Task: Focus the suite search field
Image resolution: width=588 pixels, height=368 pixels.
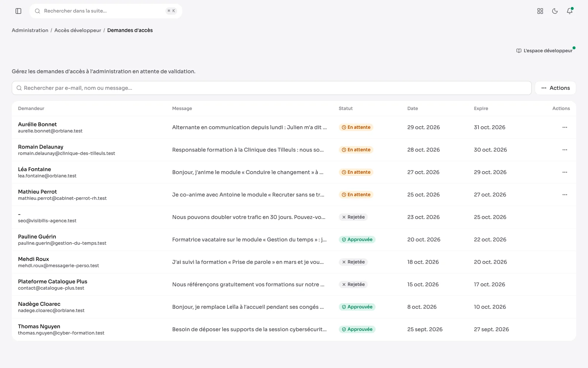Action: 106,11
